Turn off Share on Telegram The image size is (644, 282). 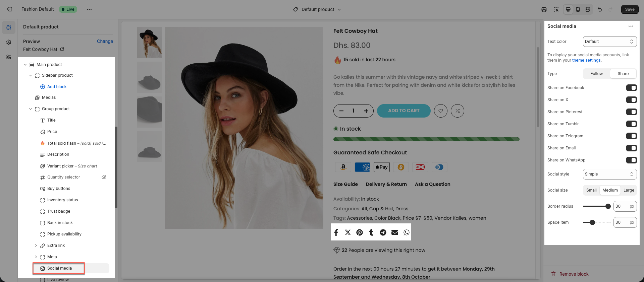(x=631, y=136)
